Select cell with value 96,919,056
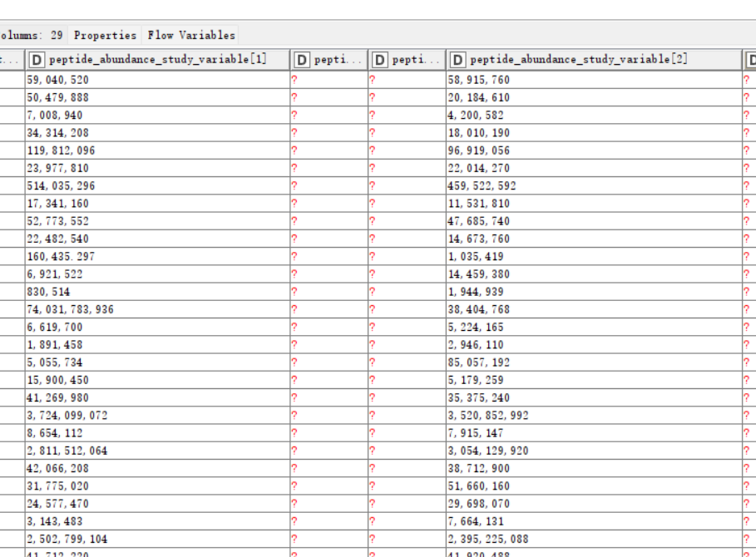 [594, 150]
